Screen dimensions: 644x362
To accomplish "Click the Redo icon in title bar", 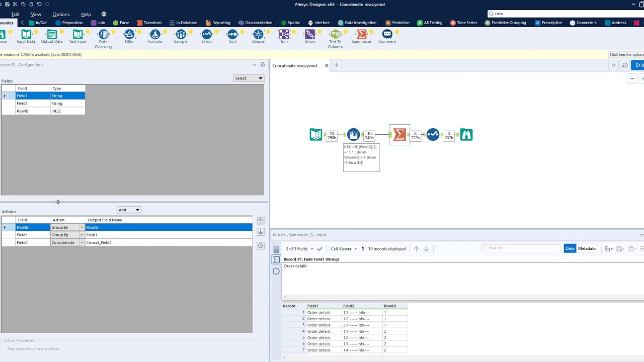I will click(48, 4).
